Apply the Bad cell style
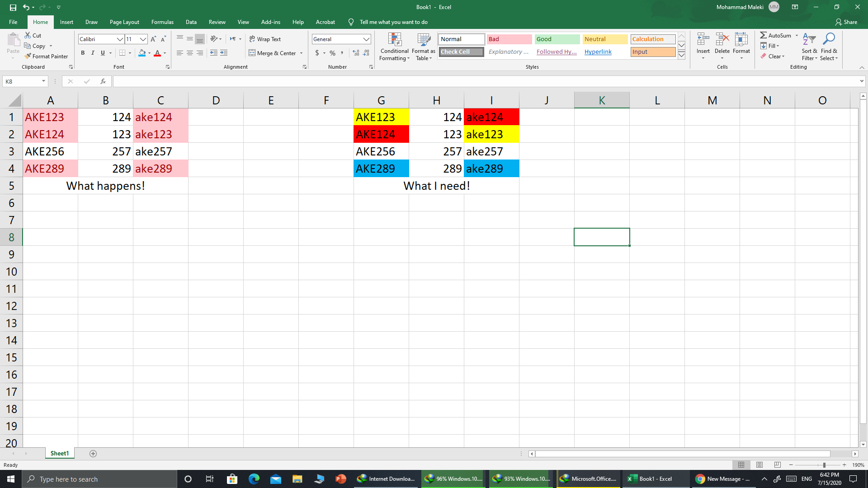Viewport: 868px width, 488px height. click(509, 39)
